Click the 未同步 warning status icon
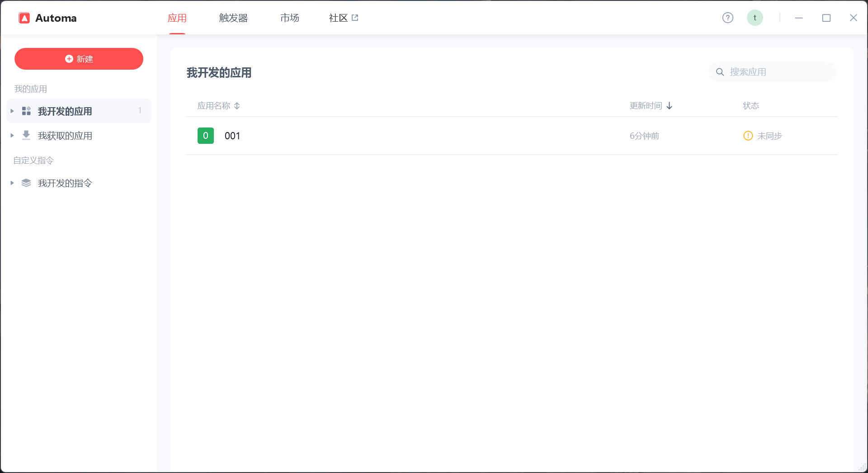Viewport: 868px width, 473px height. click(748, 136)
